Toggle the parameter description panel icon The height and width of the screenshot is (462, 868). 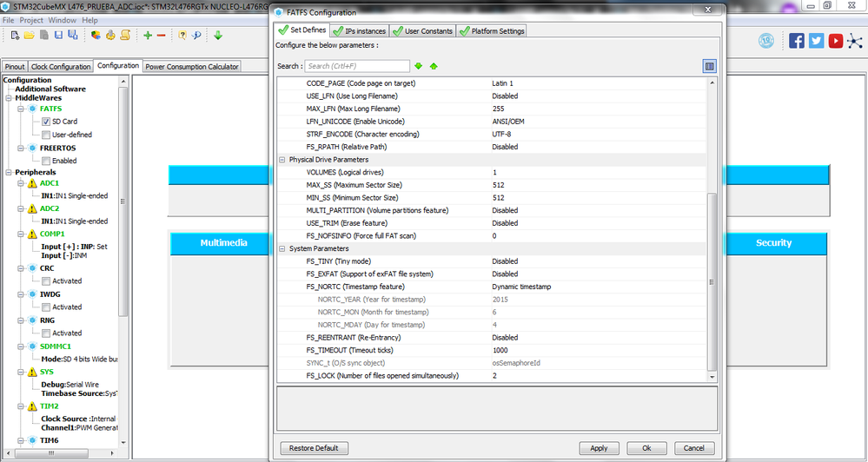pos(710,66)
